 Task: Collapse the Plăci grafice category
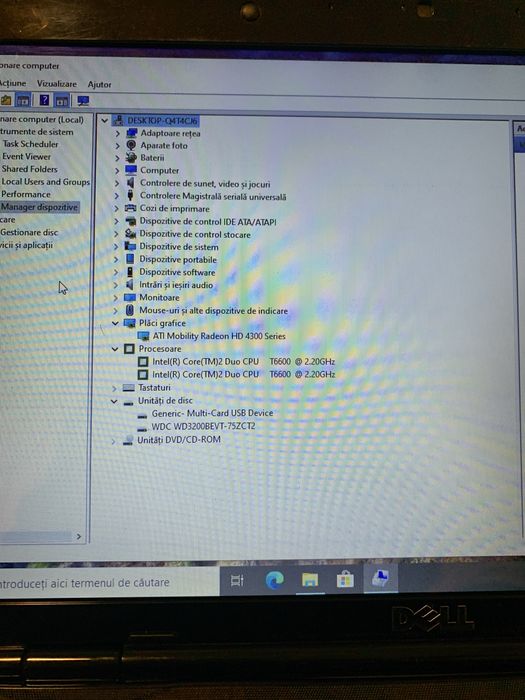[x=115, y=323]
